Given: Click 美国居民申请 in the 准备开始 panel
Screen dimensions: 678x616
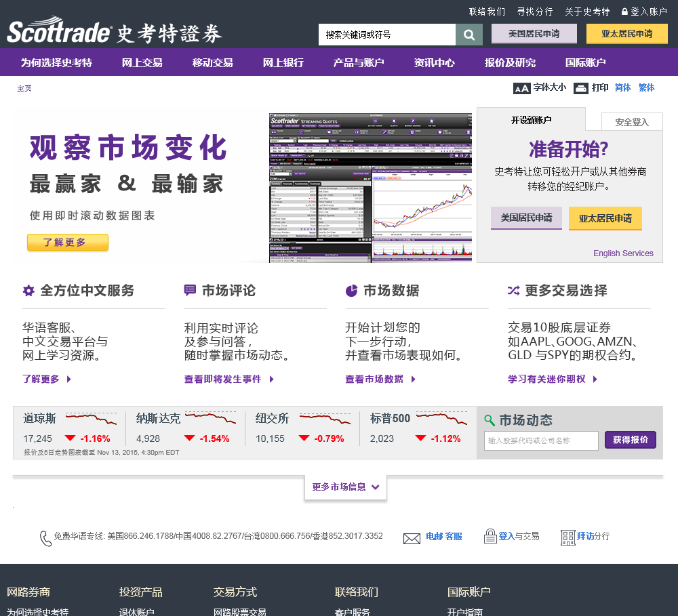Looking at the screenshot, I should coord(526,218).
